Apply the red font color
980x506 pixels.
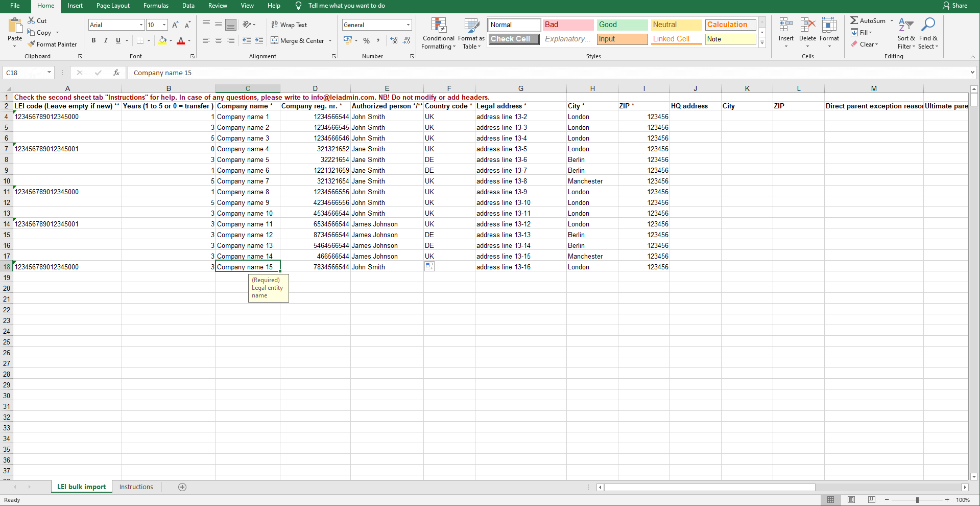[180, 40]
